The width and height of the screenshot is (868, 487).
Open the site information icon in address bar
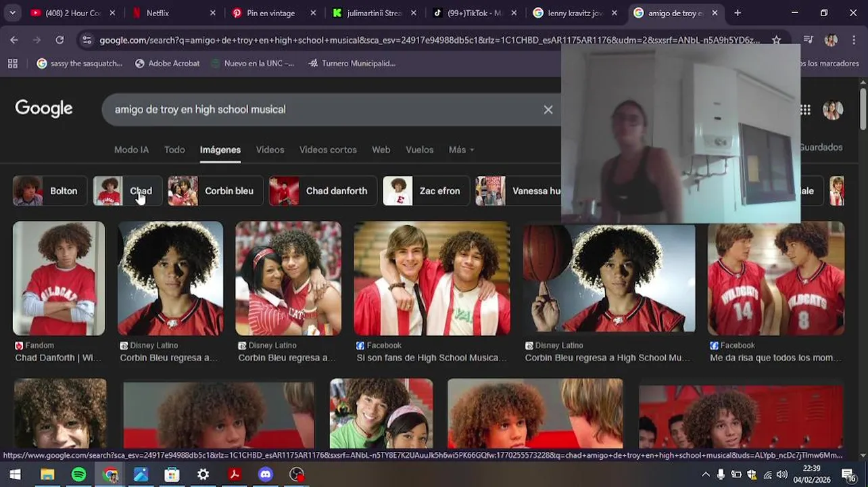(x=87, y=40)
